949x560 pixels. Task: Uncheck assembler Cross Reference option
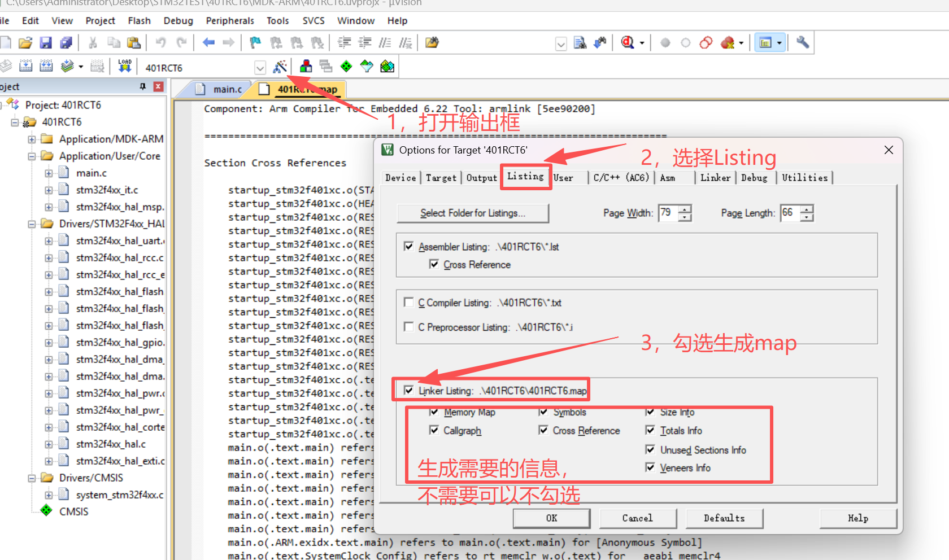pyautogui.click(x=434, y=264)
